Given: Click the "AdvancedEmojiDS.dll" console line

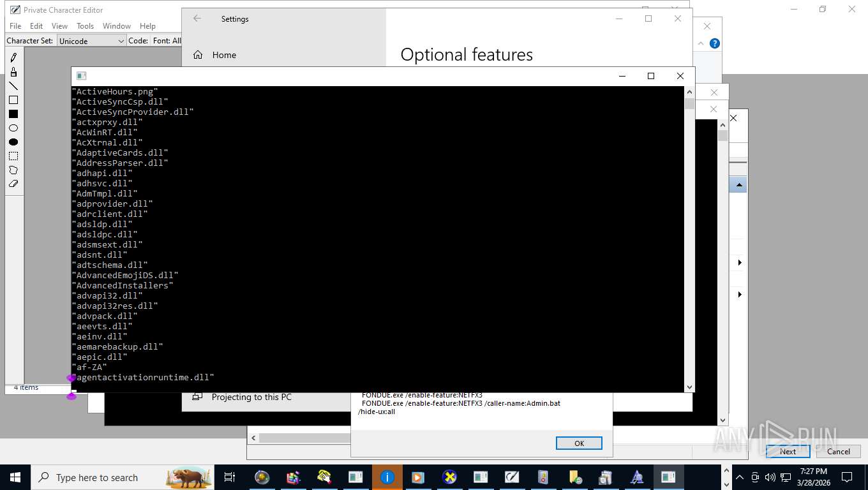Looking at the screenshot, I should pos(125,276).
